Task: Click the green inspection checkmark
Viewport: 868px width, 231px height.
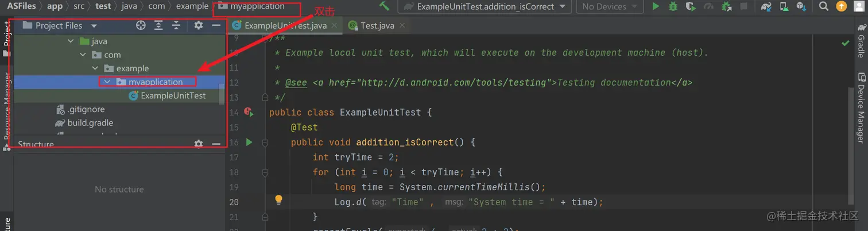Action: coord(846,43)
